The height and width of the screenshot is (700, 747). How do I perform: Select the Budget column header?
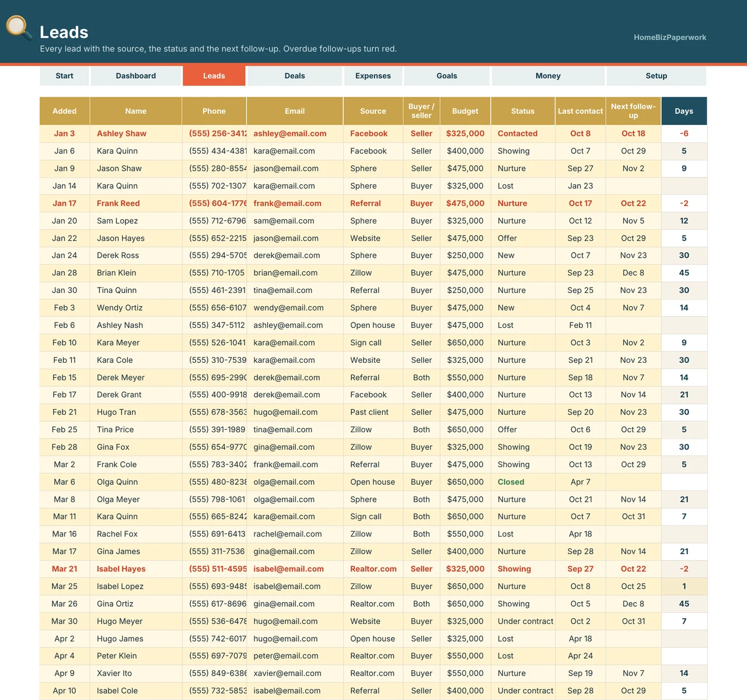pos(465,111)
